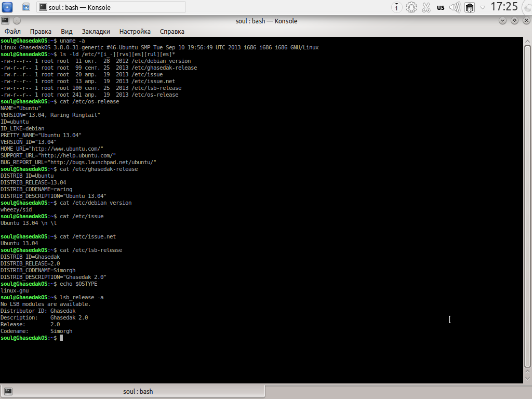The image size is (532, 399).
Task: Click the 'Codename: Simorgh' line
Action: (x=36, y=331)
